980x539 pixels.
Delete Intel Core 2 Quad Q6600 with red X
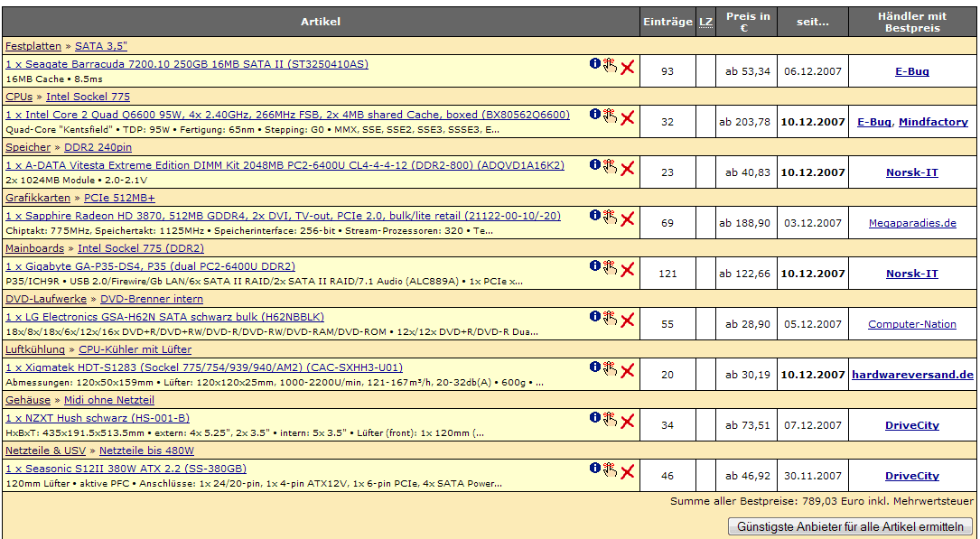tap(628, 117)
